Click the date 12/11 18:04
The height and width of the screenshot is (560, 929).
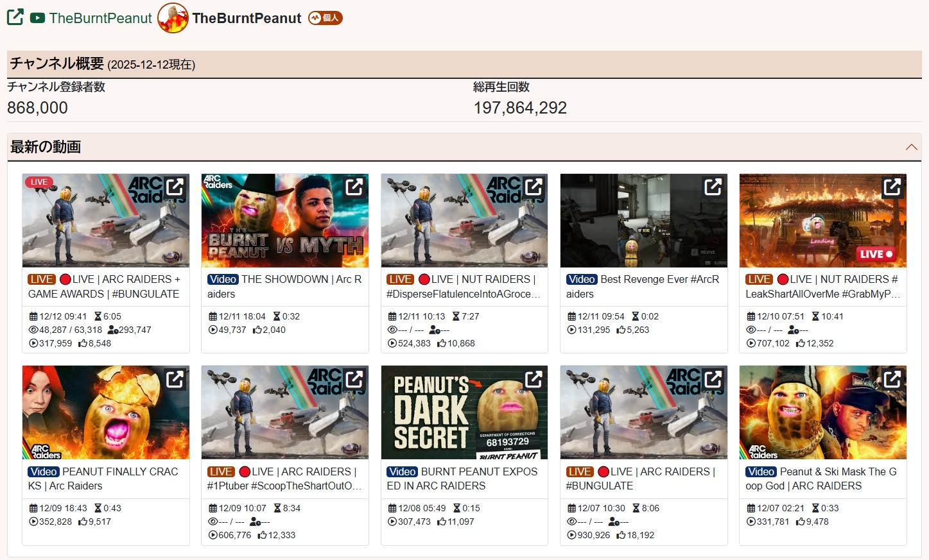coord(242,316)
